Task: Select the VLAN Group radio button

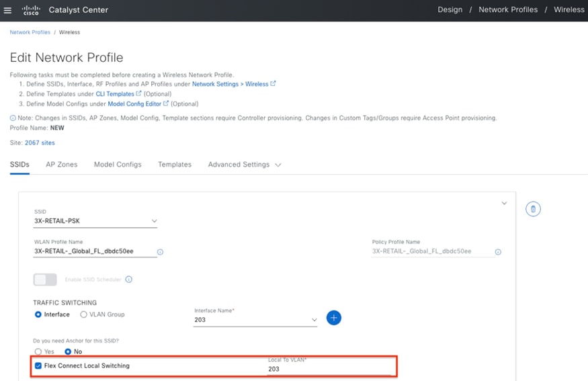Action: 84,314
